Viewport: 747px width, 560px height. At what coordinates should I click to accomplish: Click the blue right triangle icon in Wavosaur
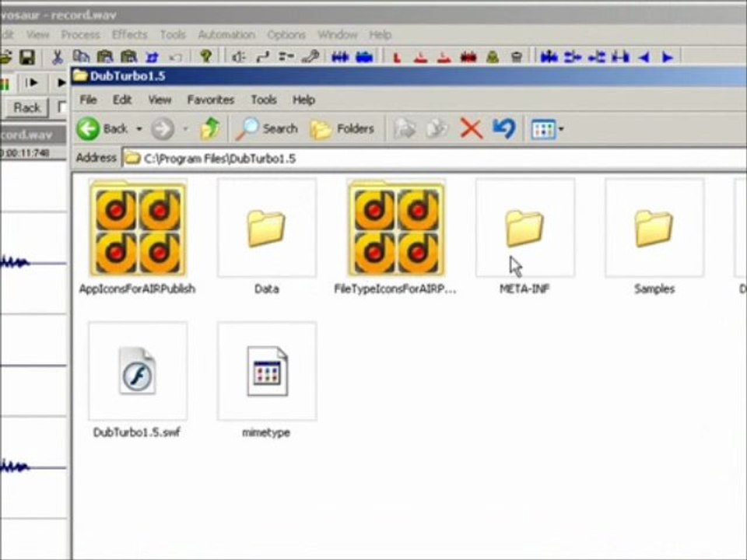pos(668,58)
